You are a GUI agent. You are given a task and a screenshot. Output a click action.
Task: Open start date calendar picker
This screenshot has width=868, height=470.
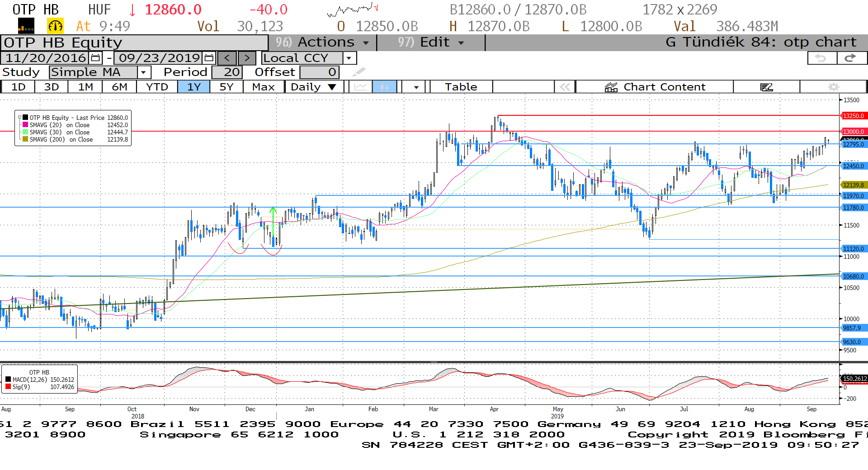pos(95,58)
